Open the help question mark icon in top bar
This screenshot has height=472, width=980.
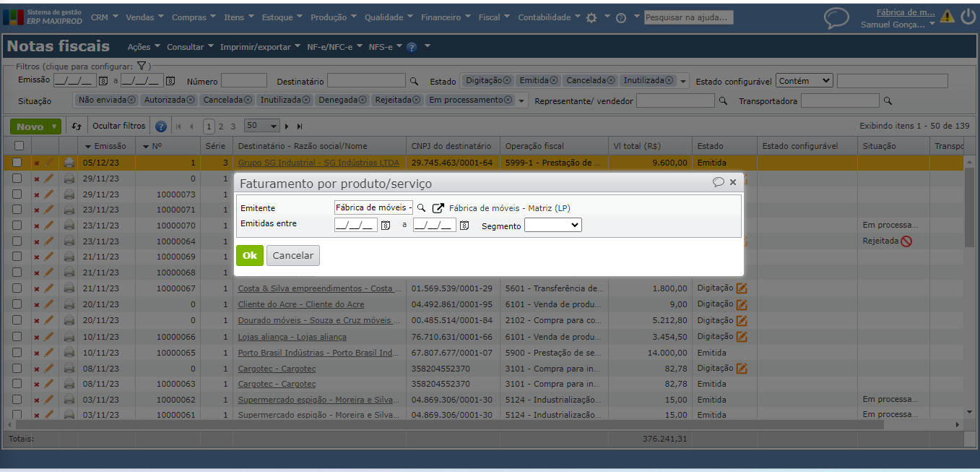[621, 18]
